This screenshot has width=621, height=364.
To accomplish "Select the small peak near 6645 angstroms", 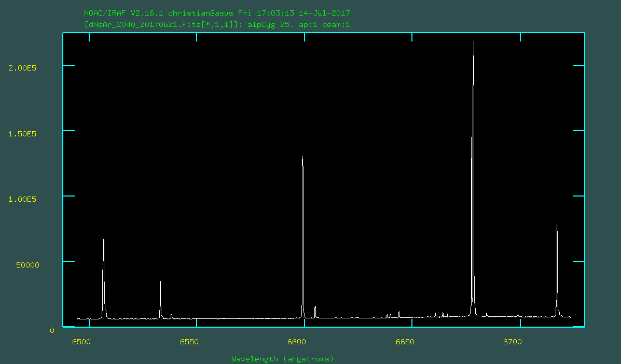I will 398,313.
